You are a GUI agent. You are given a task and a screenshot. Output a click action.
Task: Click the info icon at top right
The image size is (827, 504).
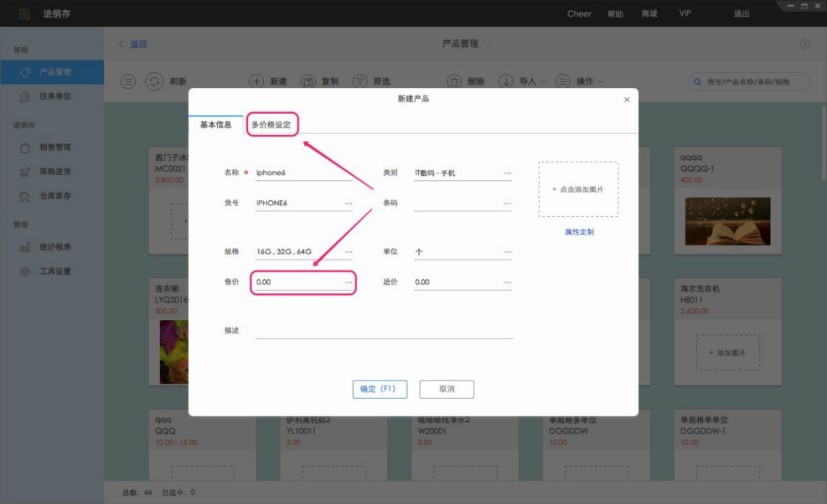tap(804, 43)
